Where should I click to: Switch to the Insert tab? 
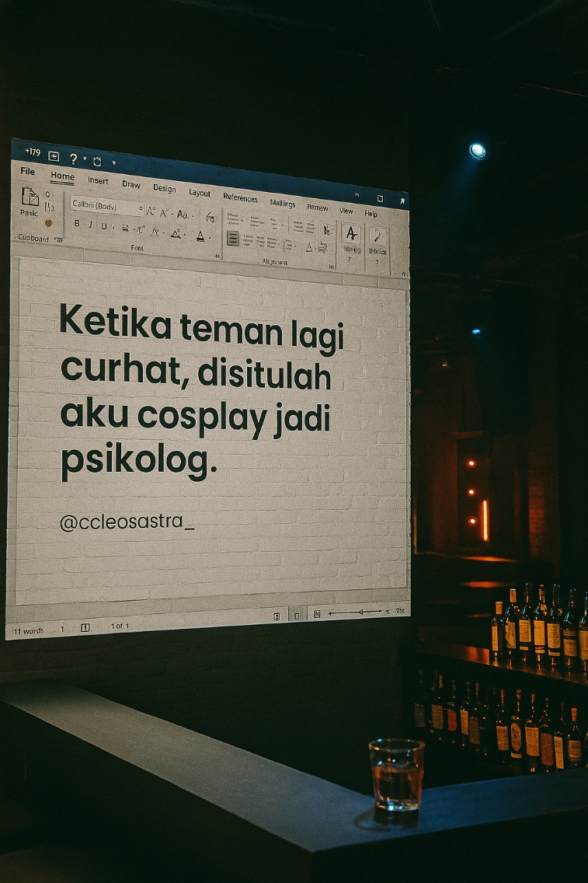coord(98,180)
